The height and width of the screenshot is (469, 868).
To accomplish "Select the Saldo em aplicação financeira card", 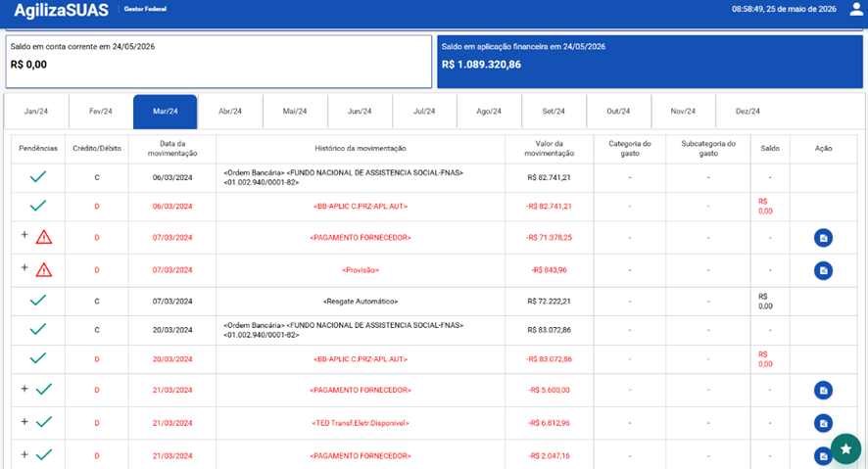I will coord(650,62).
